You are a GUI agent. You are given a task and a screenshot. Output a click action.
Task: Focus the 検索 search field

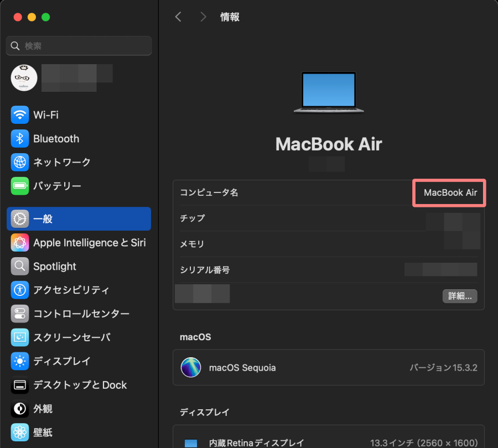[x=79, y=46]
